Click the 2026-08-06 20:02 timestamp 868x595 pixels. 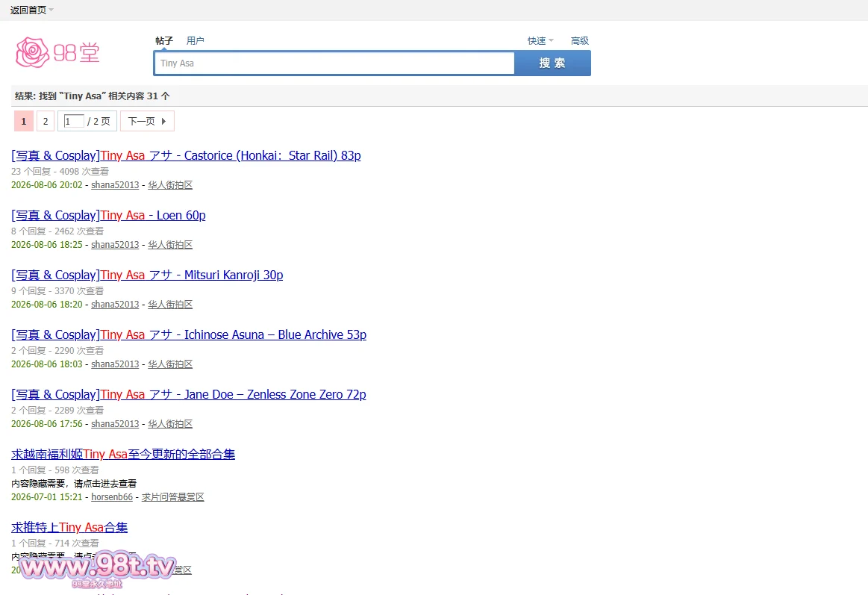tap(46, 185)
